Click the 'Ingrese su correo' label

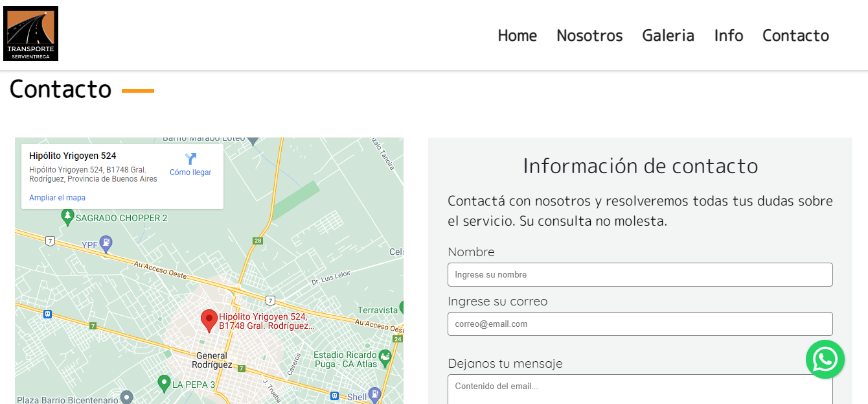pos(497,302)
